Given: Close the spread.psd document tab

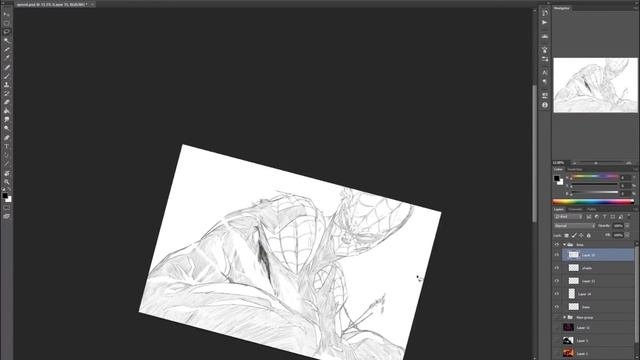Looking at the screenshot, I should [x=93, y=4].
